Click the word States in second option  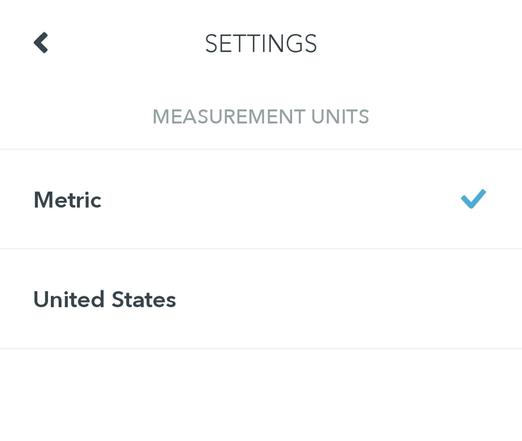pyautogui.click(x=144, y=299)
